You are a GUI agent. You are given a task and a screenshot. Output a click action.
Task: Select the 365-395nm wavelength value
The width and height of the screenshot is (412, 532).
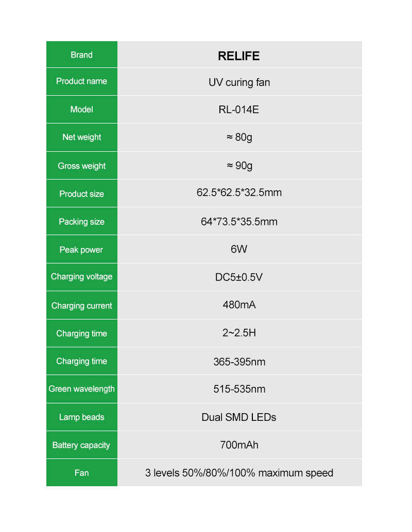[x=239, y=362]
